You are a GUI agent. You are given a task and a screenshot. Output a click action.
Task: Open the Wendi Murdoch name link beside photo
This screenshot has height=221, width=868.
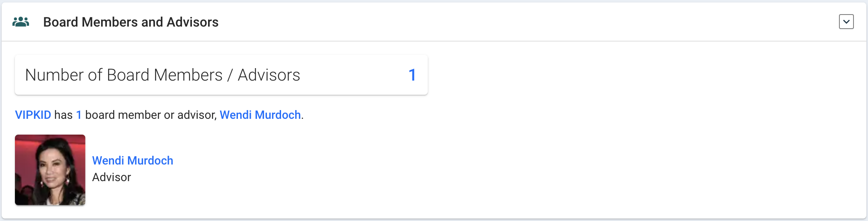(133, 161)
